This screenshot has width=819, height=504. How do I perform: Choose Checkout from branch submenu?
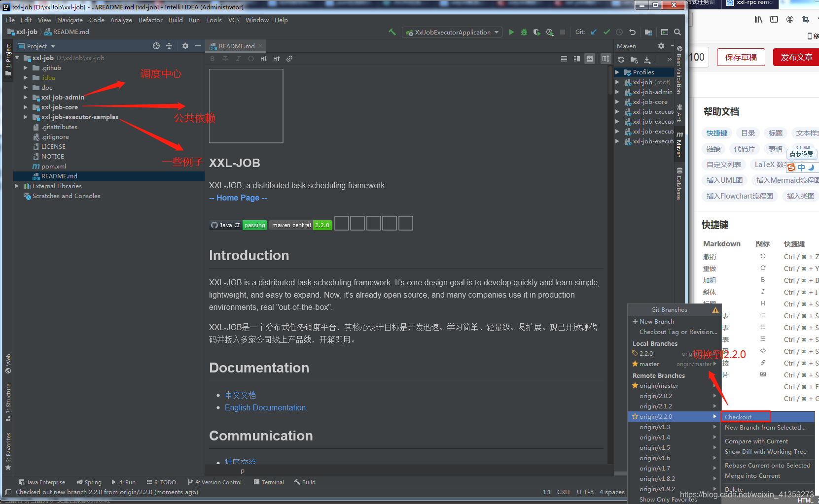(x=768, y=417)
